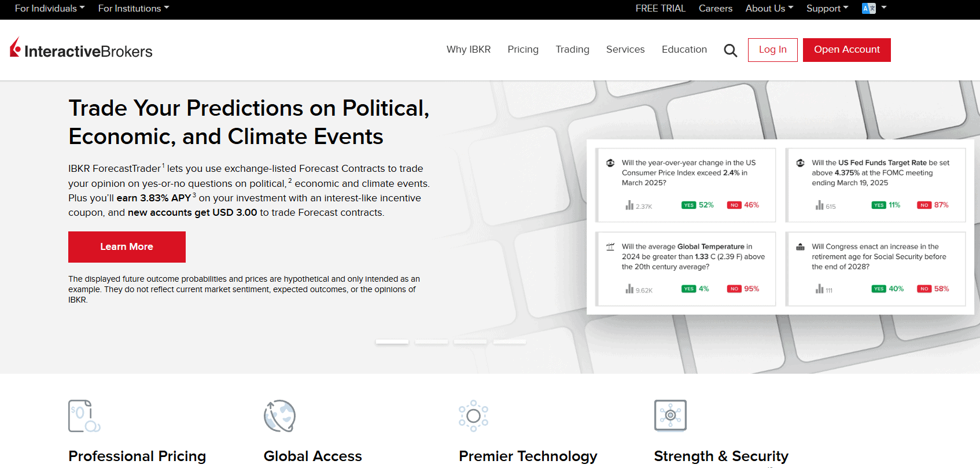This screenshot has width=980, height=468.
Task: Open the Why IBKR menu
Action: 469,50
